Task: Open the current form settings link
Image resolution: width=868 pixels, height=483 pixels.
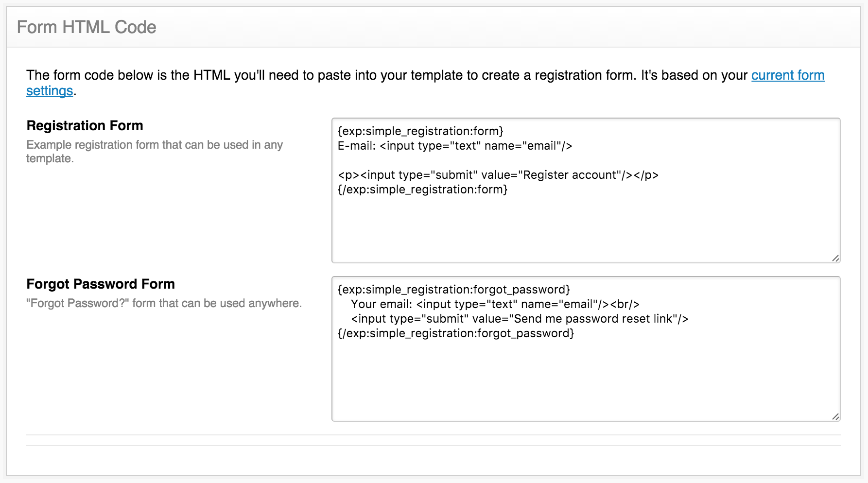Action: [787, 75]
